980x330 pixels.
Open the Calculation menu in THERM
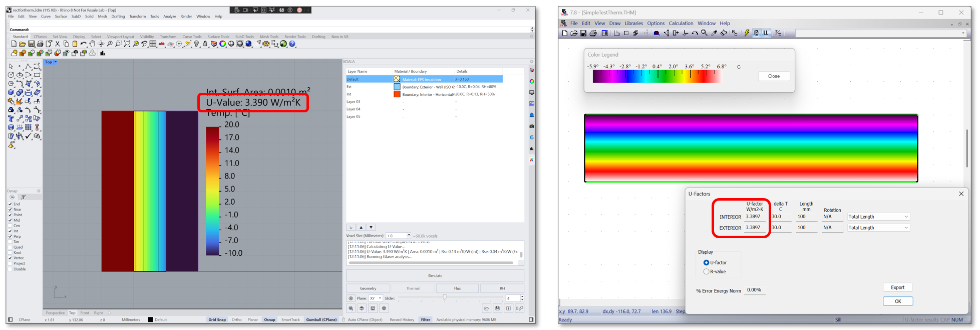(681, 24)
